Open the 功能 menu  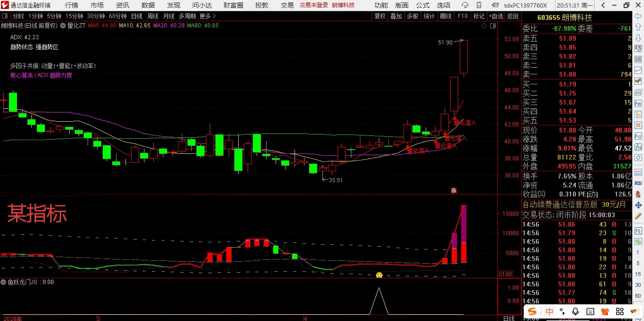381,5
